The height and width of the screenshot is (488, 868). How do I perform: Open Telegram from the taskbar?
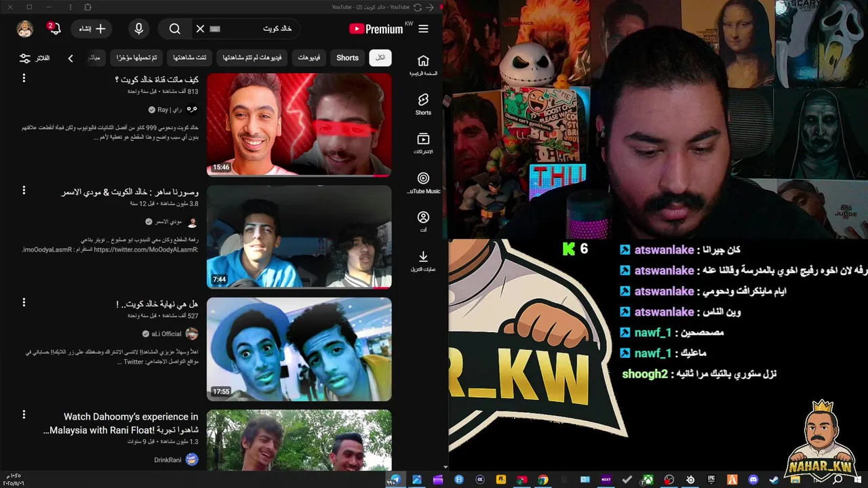click(x=396, y=480)
